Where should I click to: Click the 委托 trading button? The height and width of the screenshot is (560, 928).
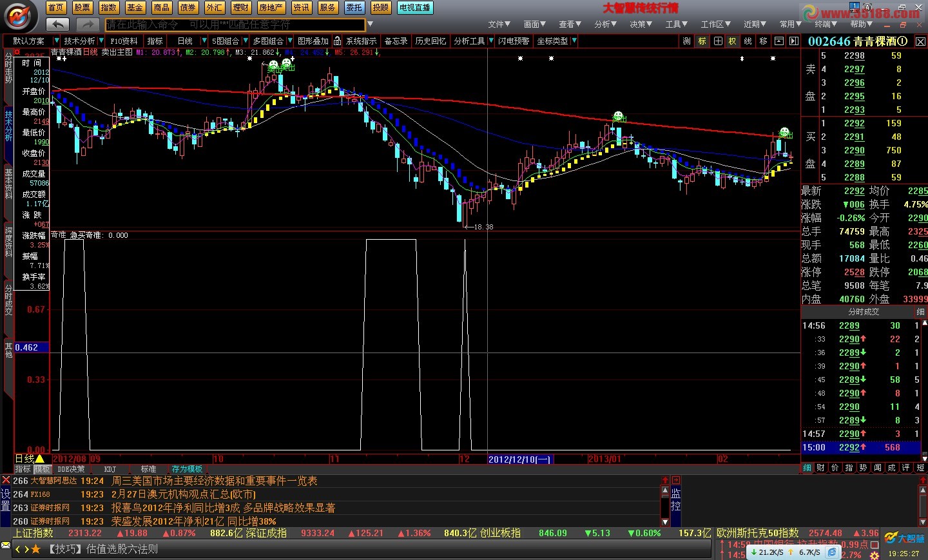pyautogui.click(x=354, y=8)
